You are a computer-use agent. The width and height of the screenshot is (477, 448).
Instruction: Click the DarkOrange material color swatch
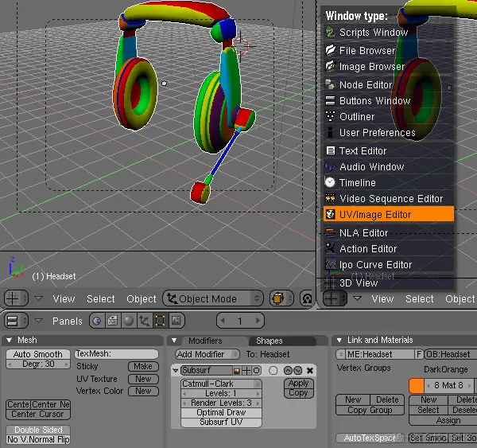(x=417, y=386)
